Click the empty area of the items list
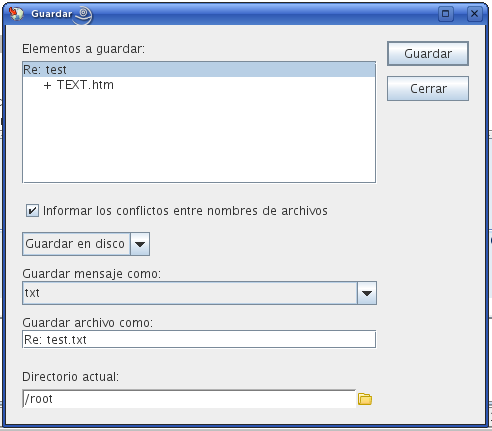 [199, 137]
